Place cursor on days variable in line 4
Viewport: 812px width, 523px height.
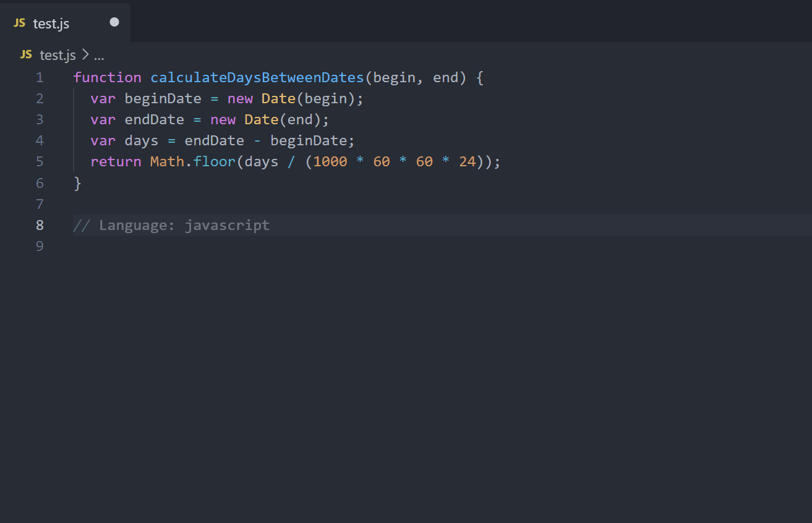142,141
